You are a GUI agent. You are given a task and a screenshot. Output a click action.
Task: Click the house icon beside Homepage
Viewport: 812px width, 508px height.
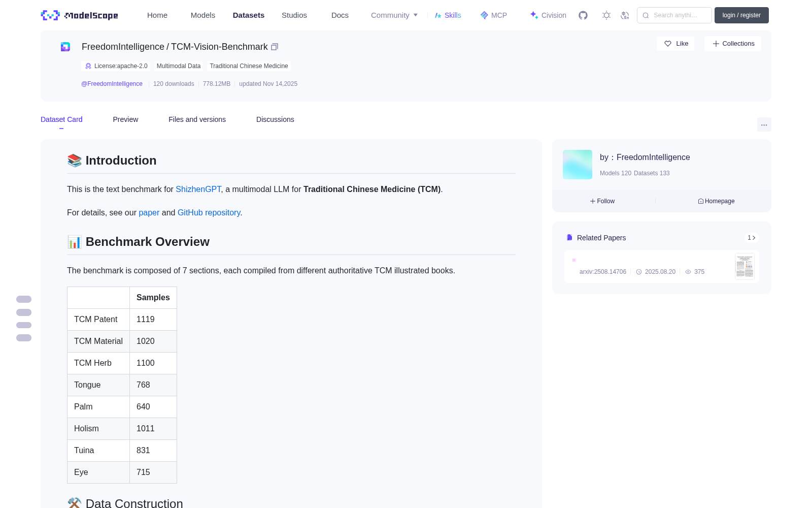(x=701, y=201)
